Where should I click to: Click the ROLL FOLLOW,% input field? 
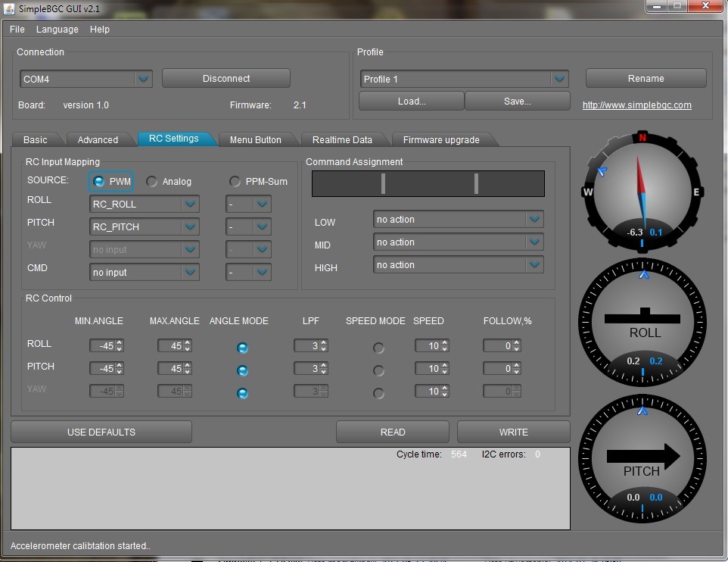click(x=498, y=346)
